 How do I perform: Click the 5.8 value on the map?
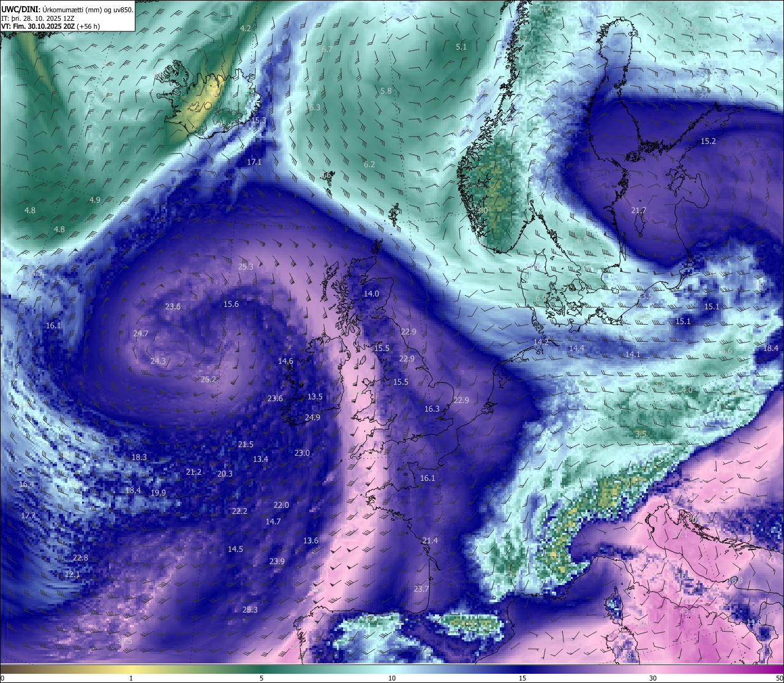(x=386, y=91)
